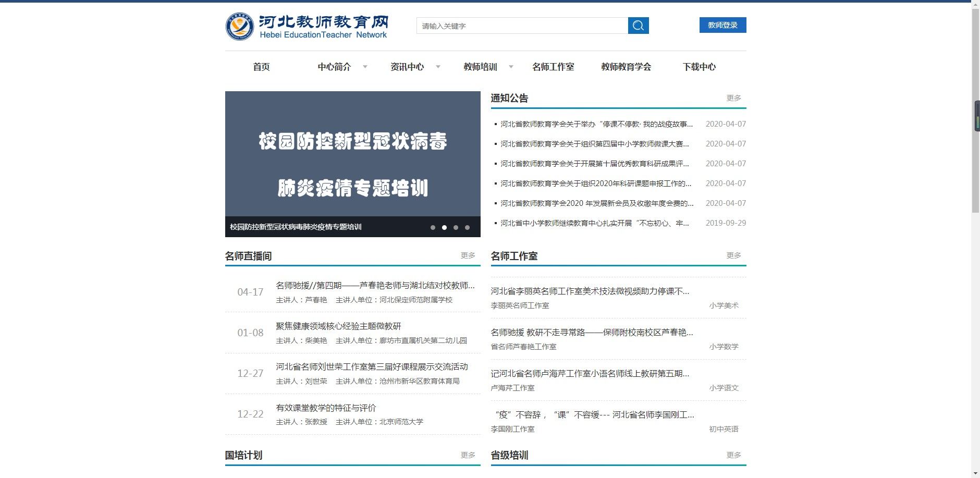Click the third carousel indicator dot
Image resolution: width=980 pixels, height=478 pixels.
[456, 227]
